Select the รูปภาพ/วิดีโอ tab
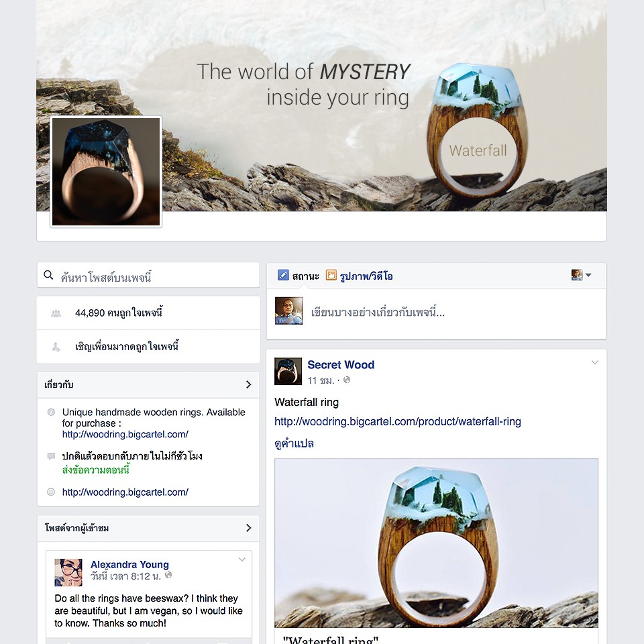This screenshot has width=644, height=644. [x=366, y=276]
